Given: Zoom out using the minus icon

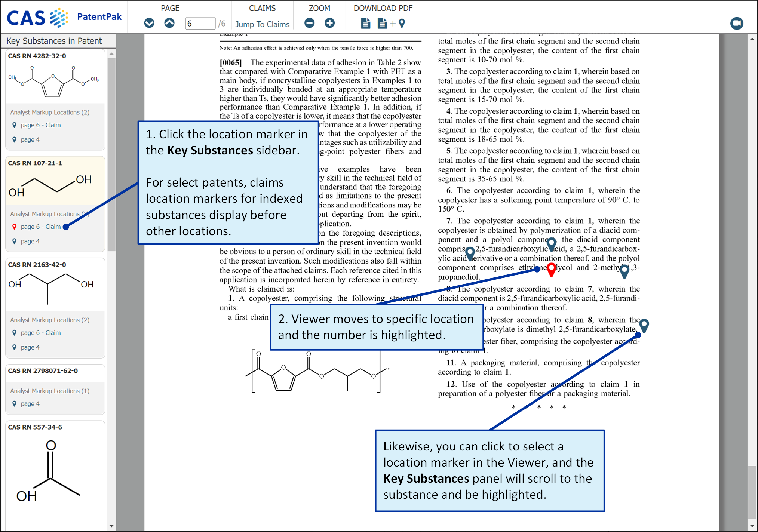Looking at the screenshot, I should (x=310, y=23).
